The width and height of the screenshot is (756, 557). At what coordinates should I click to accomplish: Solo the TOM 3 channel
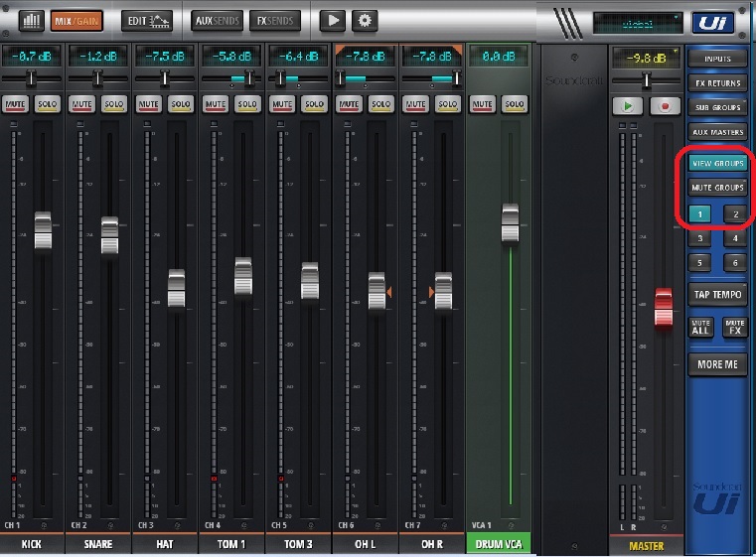(314, 104)
